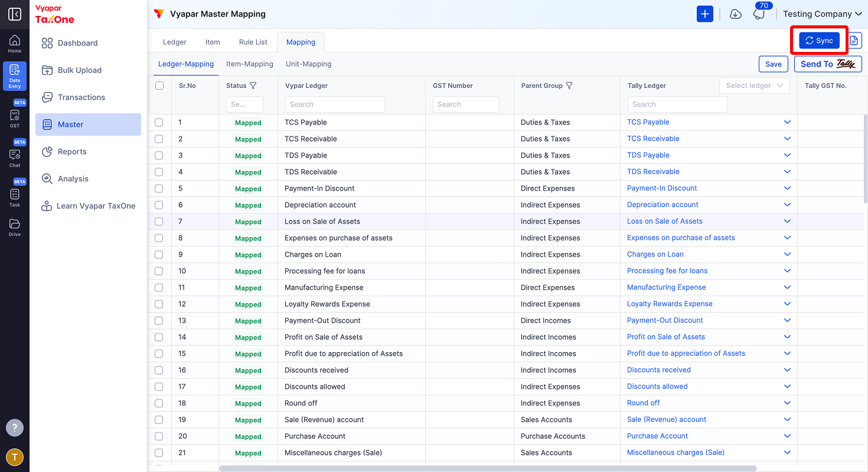Click the Vyapar TaxOne logo
This screenshot has height=472, width=868.
pos(55,15)
